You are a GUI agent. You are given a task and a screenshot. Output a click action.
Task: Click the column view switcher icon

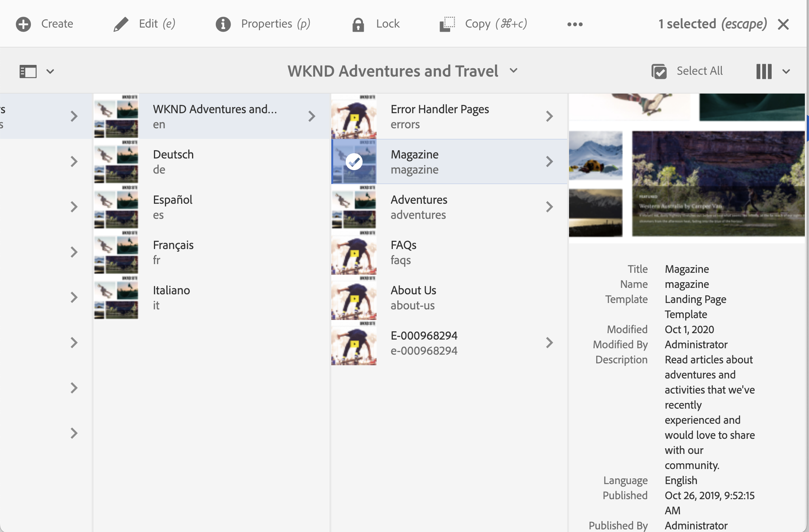pyautogui.click(x=764, y=71)
